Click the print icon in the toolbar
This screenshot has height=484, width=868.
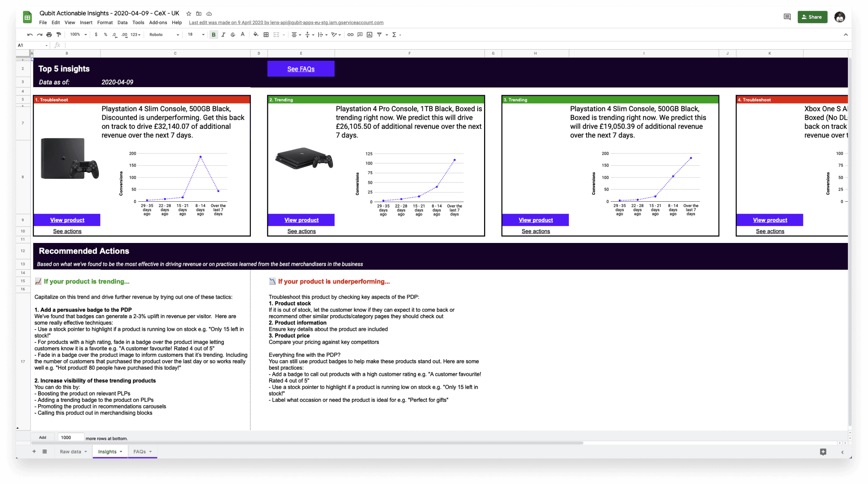[49, 35]
